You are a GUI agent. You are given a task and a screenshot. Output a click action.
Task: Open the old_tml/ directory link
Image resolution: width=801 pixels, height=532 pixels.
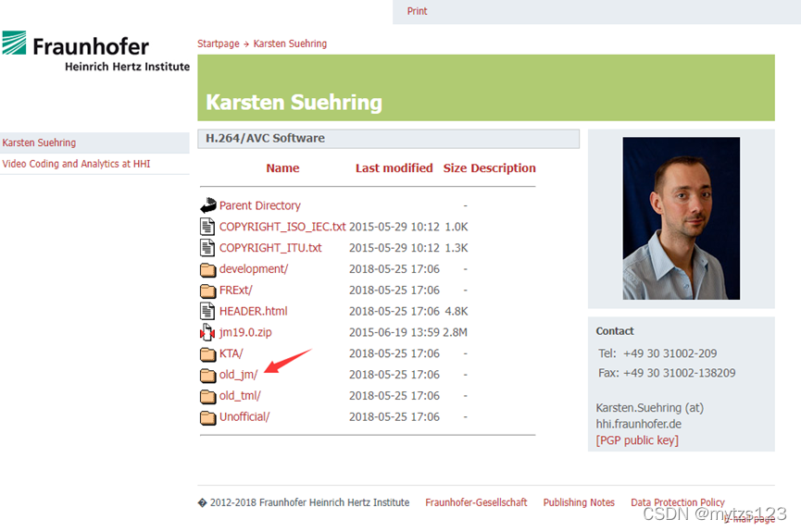click(240, 396)
